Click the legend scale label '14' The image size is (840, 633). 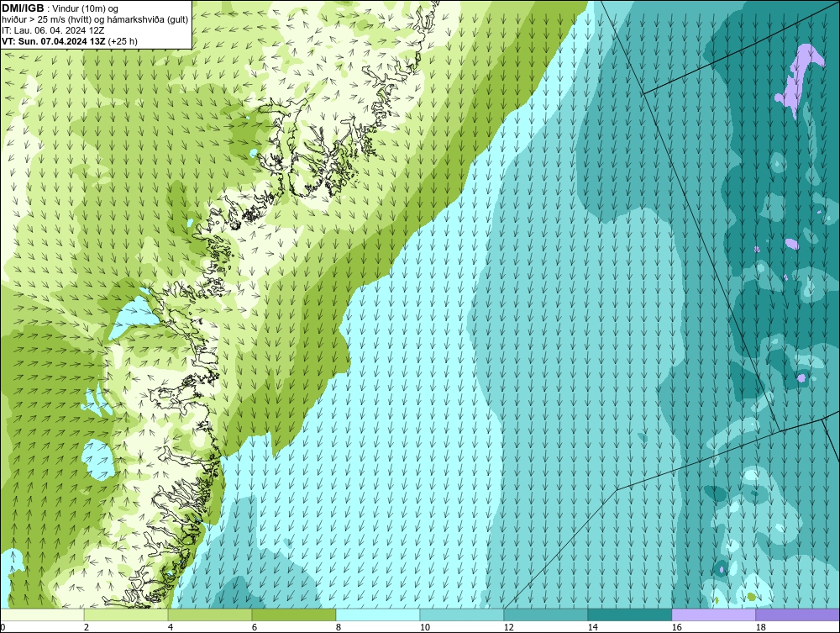(592, 627)
